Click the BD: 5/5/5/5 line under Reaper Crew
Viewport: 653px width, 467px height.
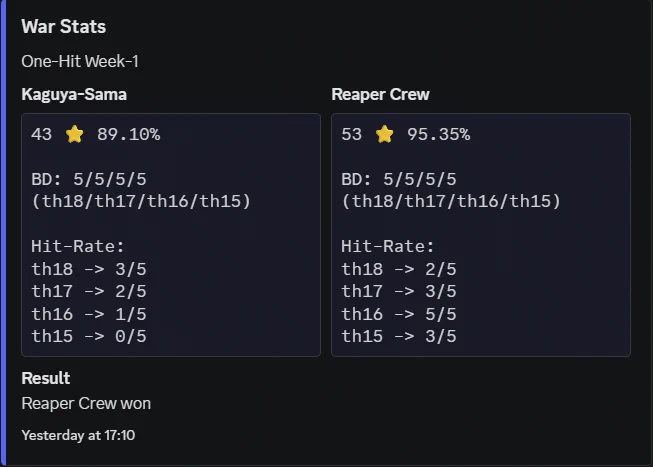click(399, 180)
